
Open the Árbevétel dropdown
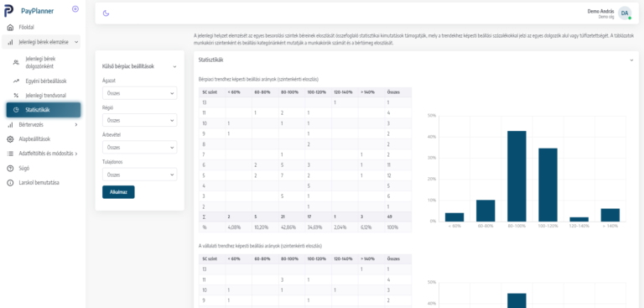pyautogui.click(x=140, y=147)
